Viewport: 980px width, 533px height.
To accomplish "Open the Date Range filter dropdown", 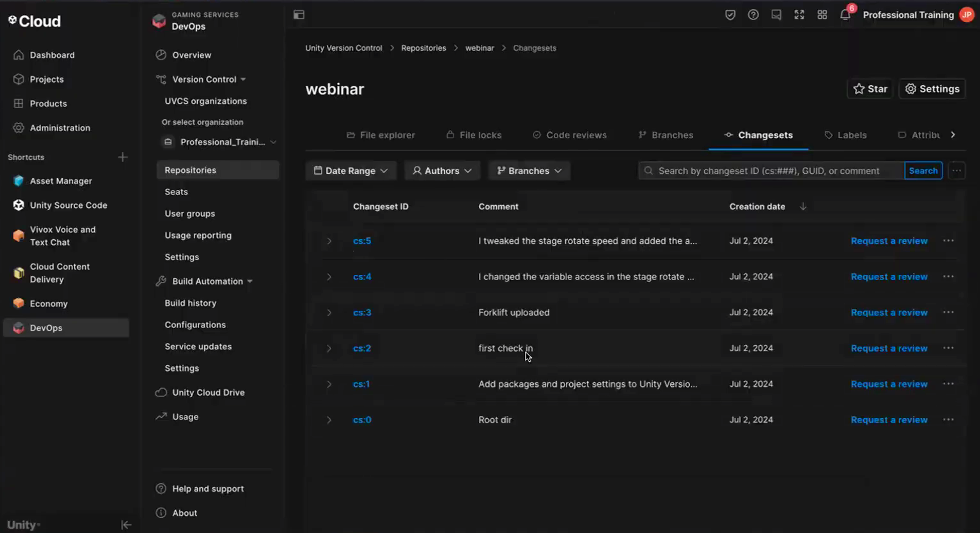I will pos(351,171).
